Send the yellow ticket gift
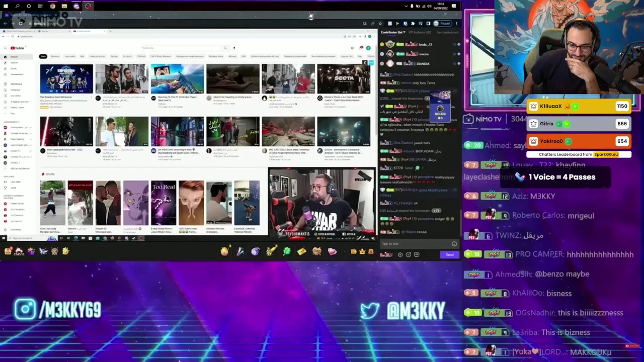 301,251
